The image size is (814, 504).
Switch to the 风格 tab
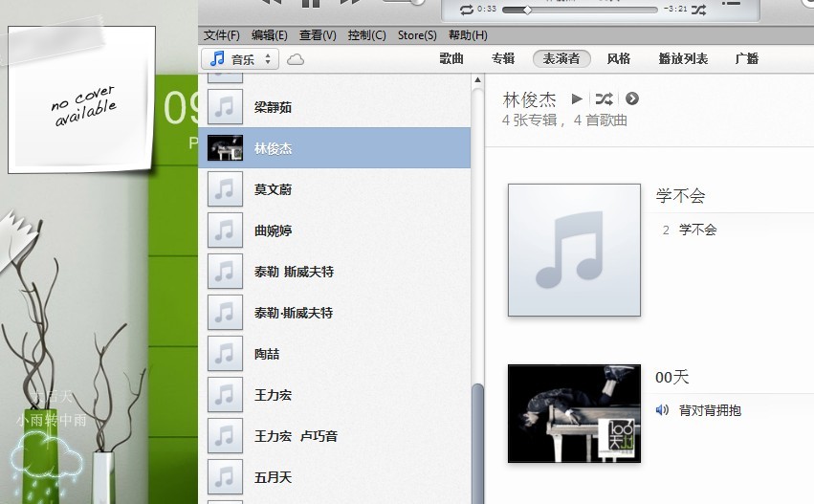618,58
